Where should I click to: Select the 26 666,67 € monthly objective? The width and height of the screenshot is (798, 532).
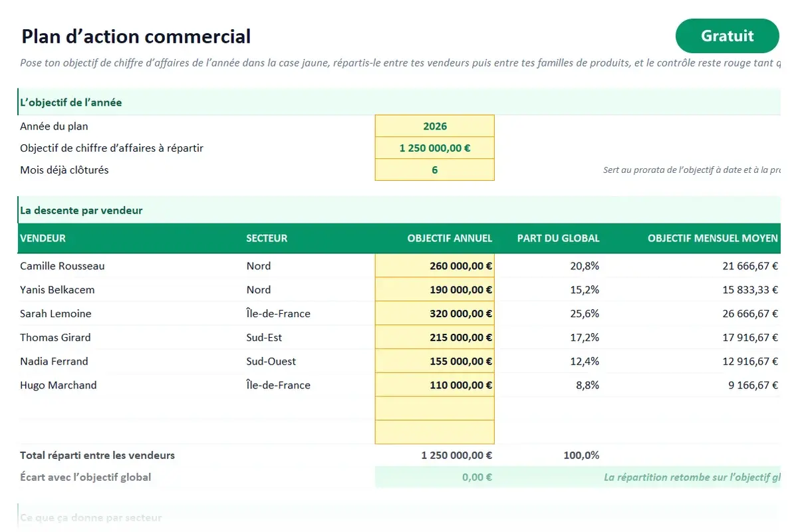coord(750,314)
